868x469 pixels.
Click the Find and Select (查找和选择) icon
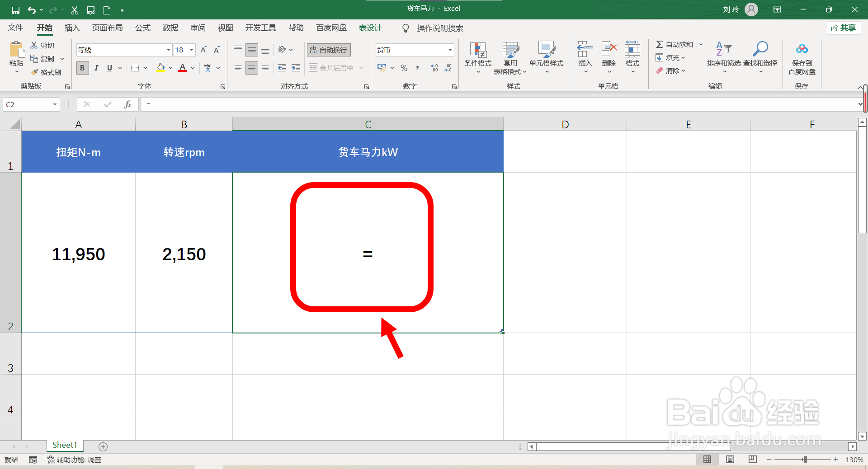click(x=760, y=49)
